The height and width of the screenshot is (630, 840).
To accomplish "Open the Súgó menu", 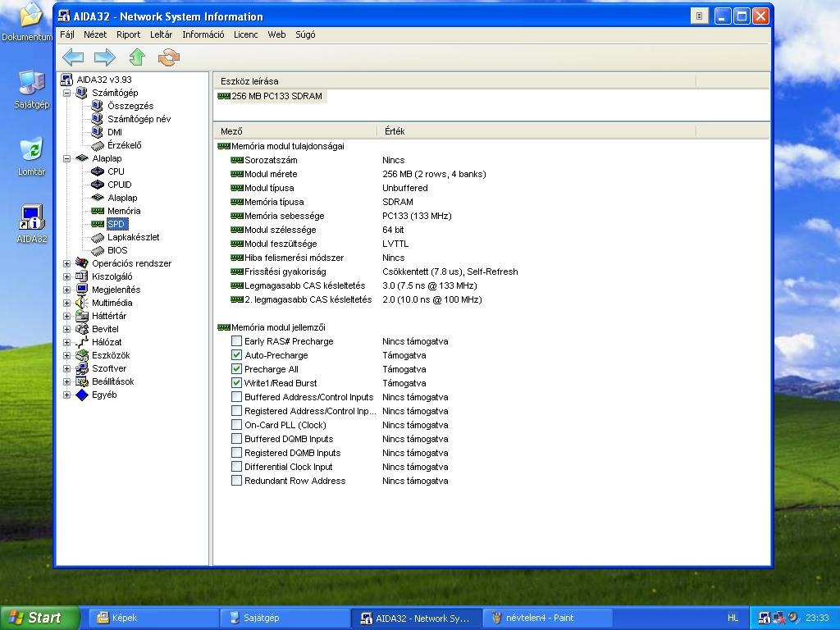I will [305, 34].
